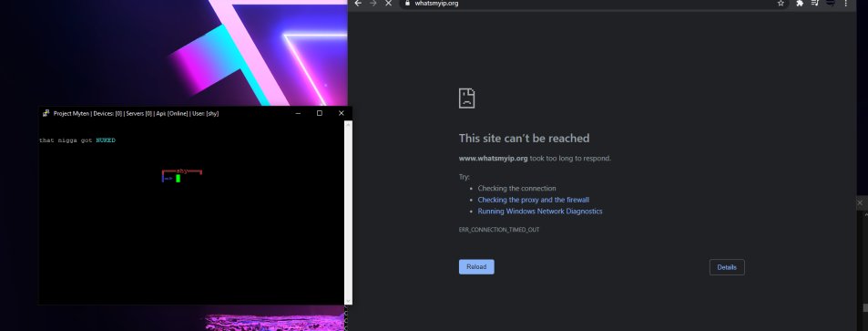The image size is (868, 331).
Task: Bookmark this page with the star
Action: 781,3
